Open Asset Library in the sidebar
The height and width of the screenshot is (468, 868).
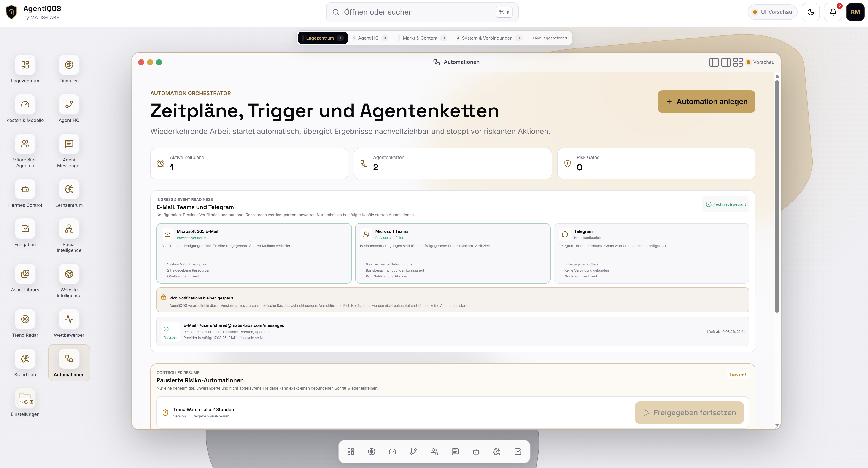(x=25, y=274)
